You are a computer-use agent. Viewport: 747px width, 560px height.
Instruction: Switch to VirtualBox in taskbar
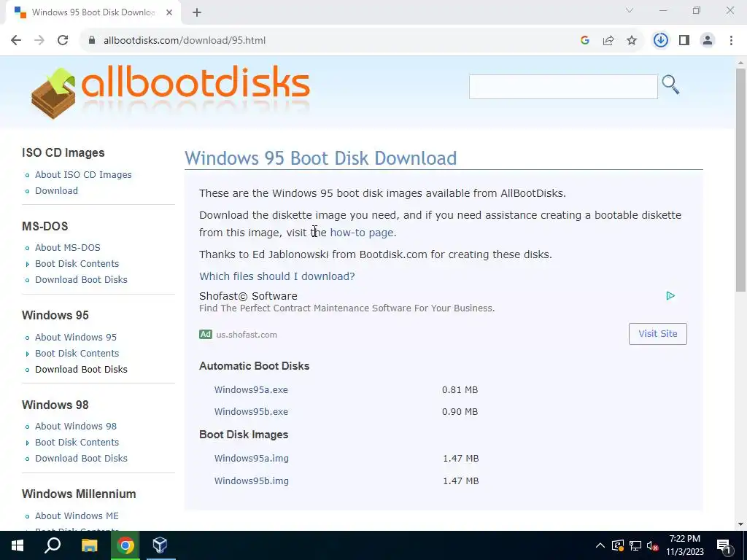point(160,545)
